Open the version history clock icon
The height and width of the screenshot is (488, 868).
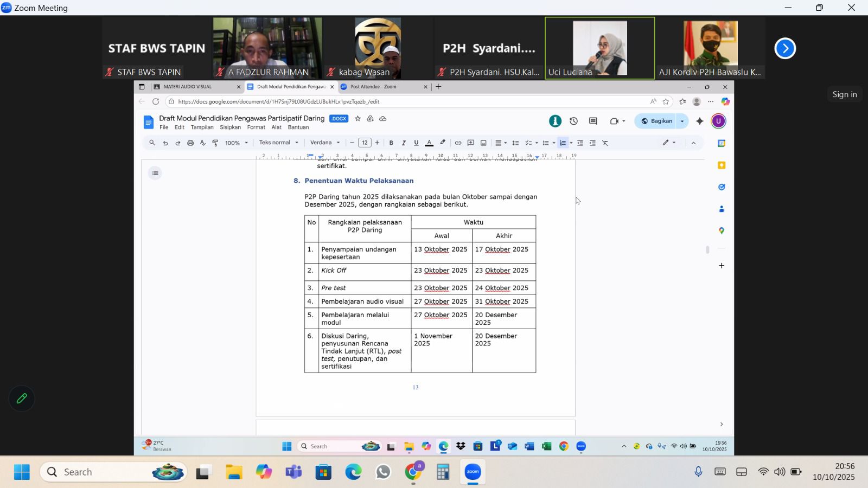[573, 121]
